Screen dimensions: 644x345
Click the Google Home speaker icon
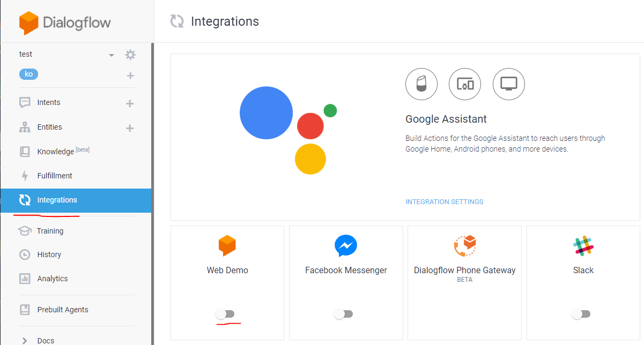[421, 84]
